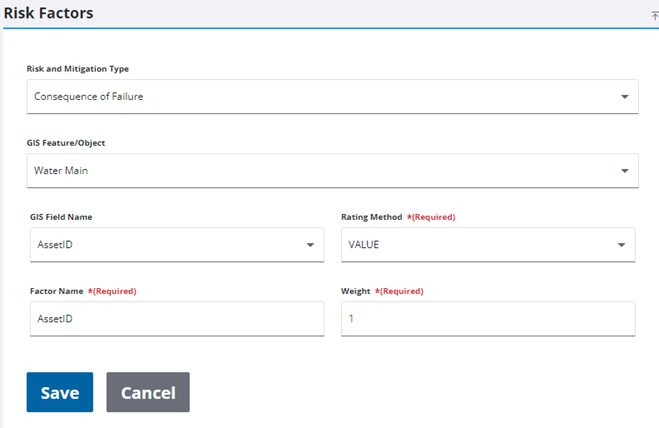Click the Risk Factors panel title
The height and width of the screenshot is (428, 659).
click(x=48, y=14)
